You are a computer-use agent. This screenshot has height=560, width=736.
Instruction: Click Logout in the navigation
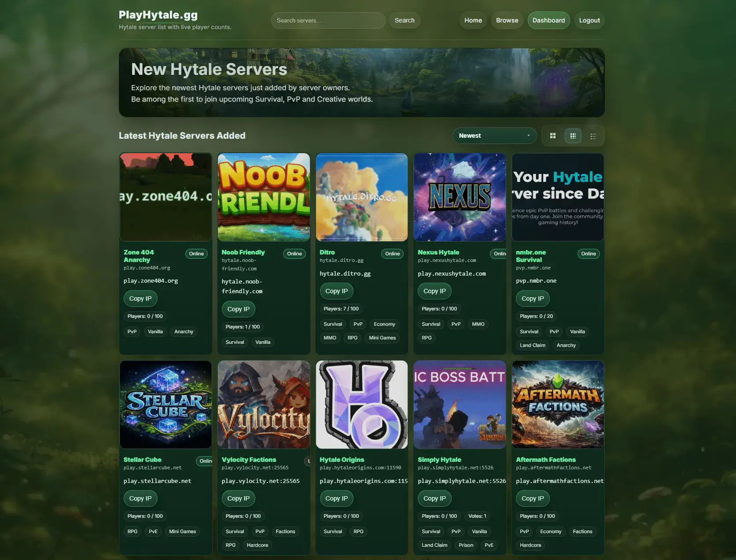(589, 20)
